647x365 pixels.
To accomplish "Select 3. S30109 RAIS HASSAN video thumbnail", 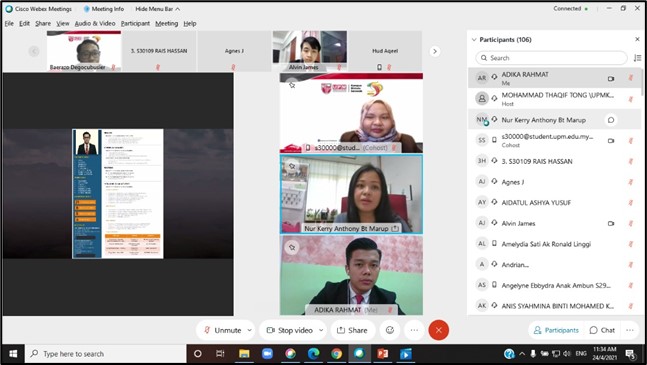I will click(159, 51).
